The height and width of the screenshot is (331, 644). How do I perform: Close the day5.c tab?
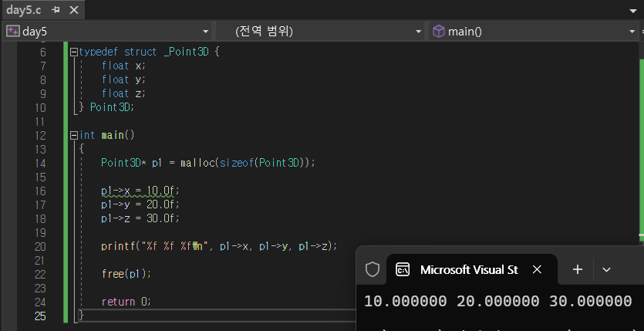click(74, 10)
